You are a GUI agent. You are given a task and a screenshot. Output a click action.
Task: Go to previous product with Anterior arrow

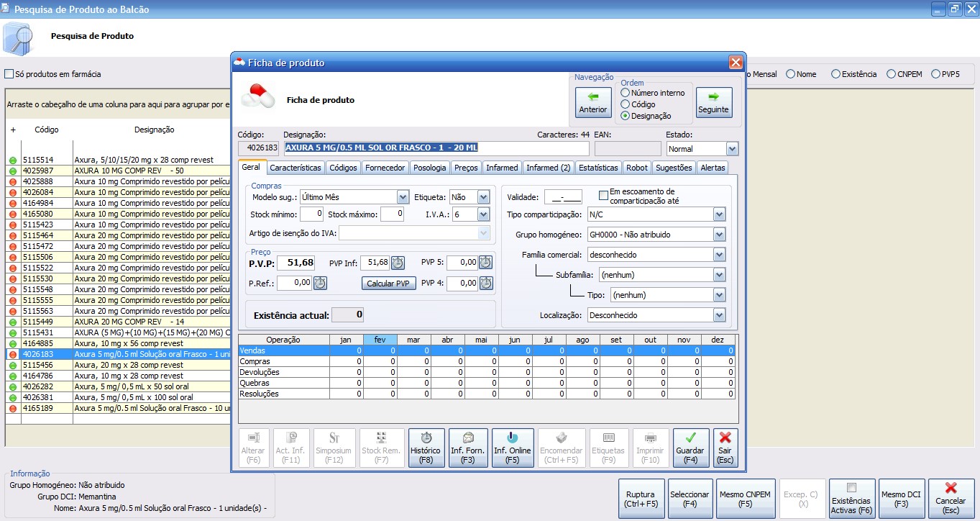[593, 102]
